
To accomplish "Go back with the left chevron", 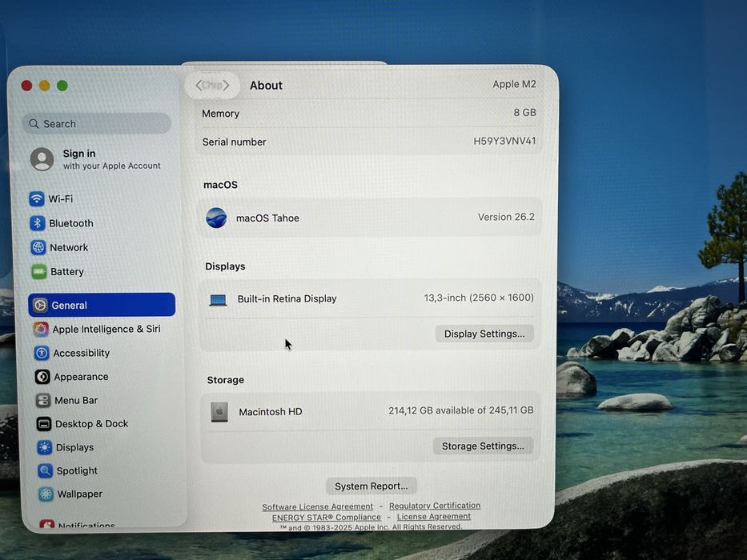I will click(x=199, y=86).
